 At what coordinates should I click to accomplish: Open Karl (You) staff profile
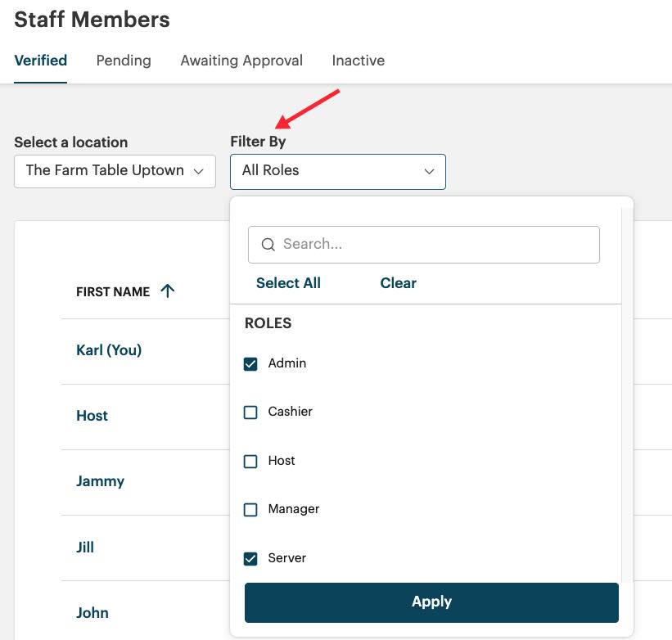point(109,350)
